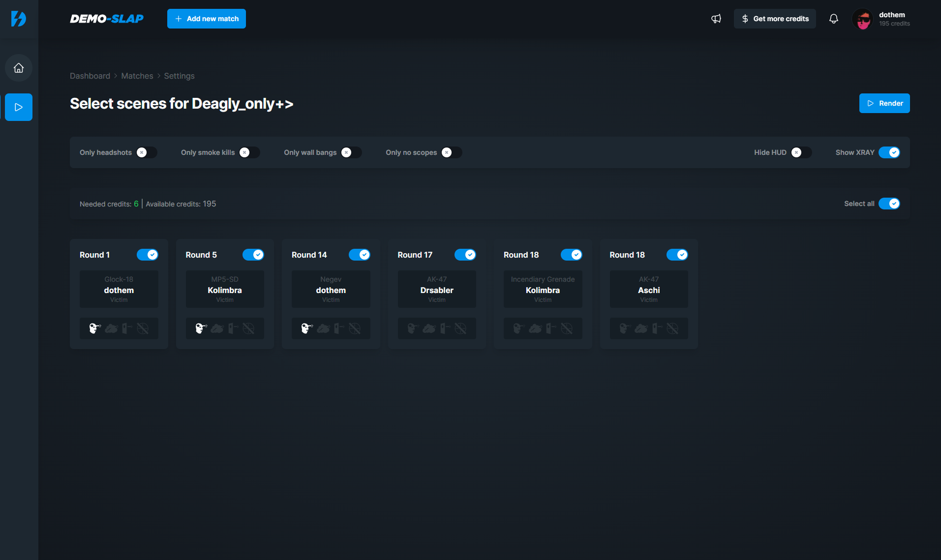
Task: Select the wallbang icon on Round 14 card
Action: click(x=339, y=328)
